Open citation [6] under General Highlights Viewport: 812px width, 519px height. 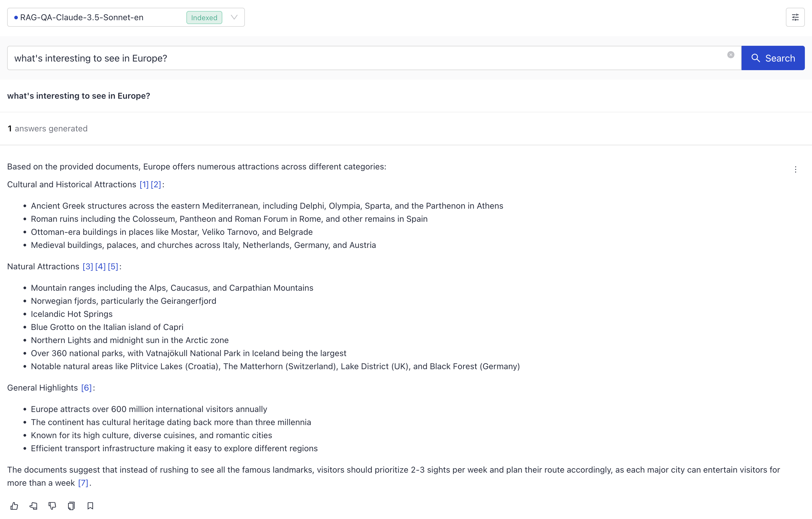86,388
